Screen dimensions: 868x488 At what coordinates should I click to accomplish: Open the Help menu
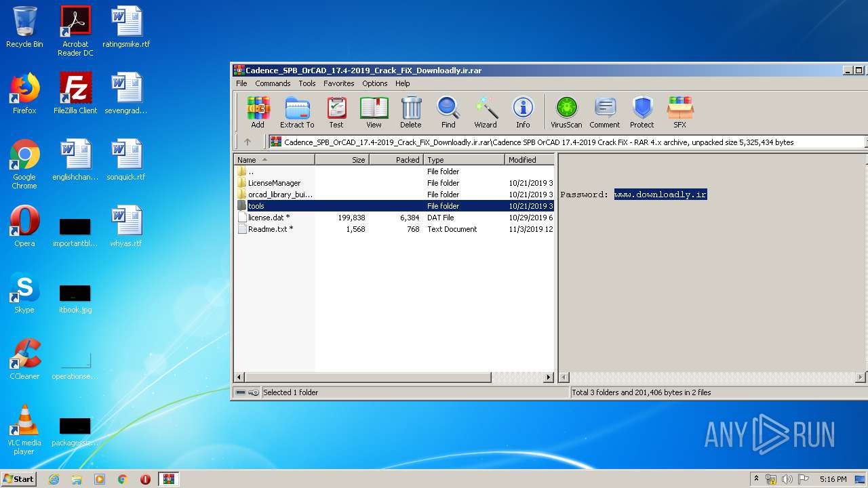(403, 83)
